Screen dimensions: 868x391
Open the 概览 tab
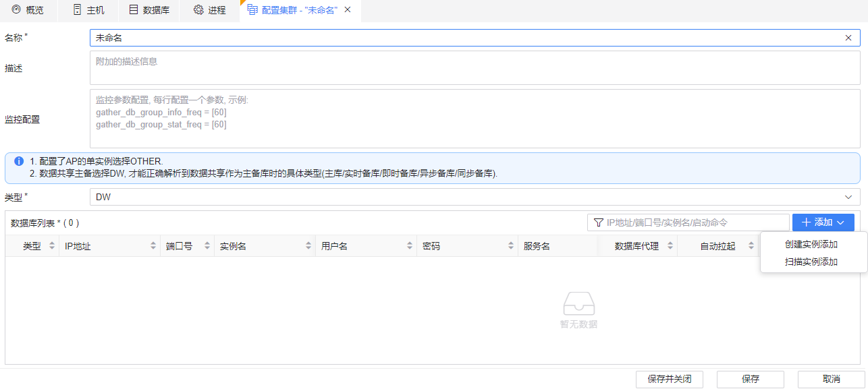[28, 10]
